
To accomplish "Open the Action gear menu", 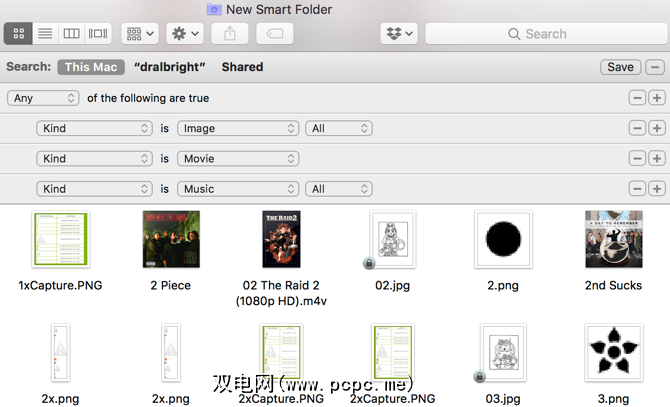I will [185, 34].
